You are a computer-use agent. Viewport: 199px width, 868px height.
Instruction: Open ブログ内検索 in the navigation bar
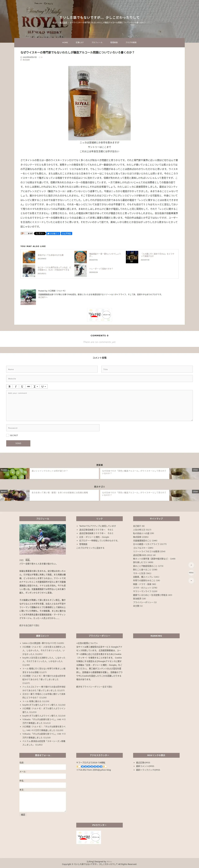point(131,43)
